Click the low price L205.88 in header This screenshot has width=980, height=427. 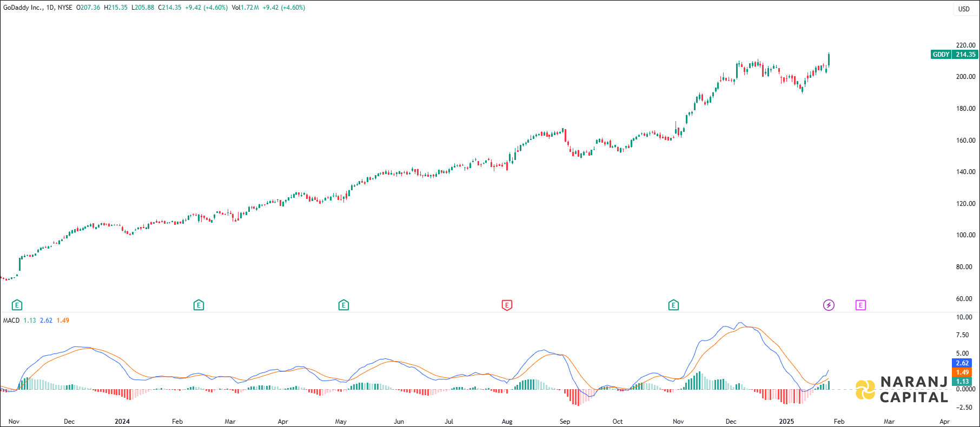(x=143, y=8)
